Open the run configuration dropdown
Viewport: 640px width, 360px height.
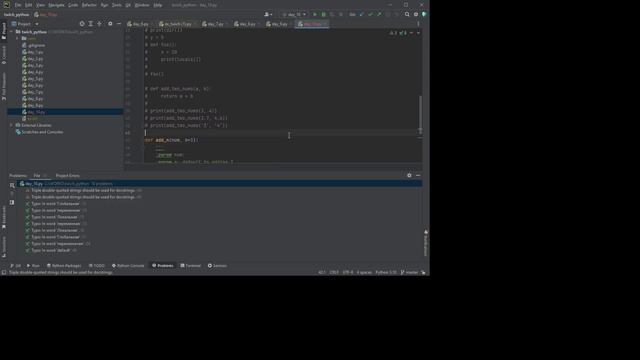click(x=294, y=14)
